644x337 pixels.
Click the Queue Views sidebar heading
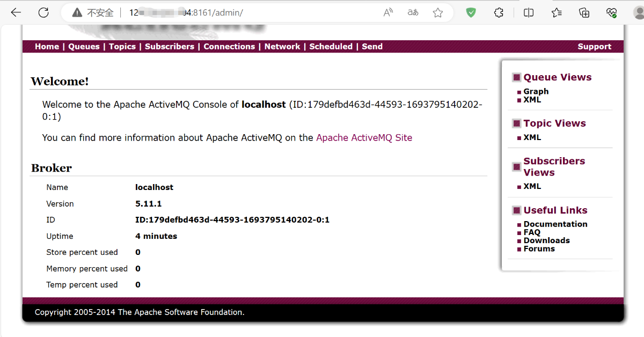(x=558, y=77)
